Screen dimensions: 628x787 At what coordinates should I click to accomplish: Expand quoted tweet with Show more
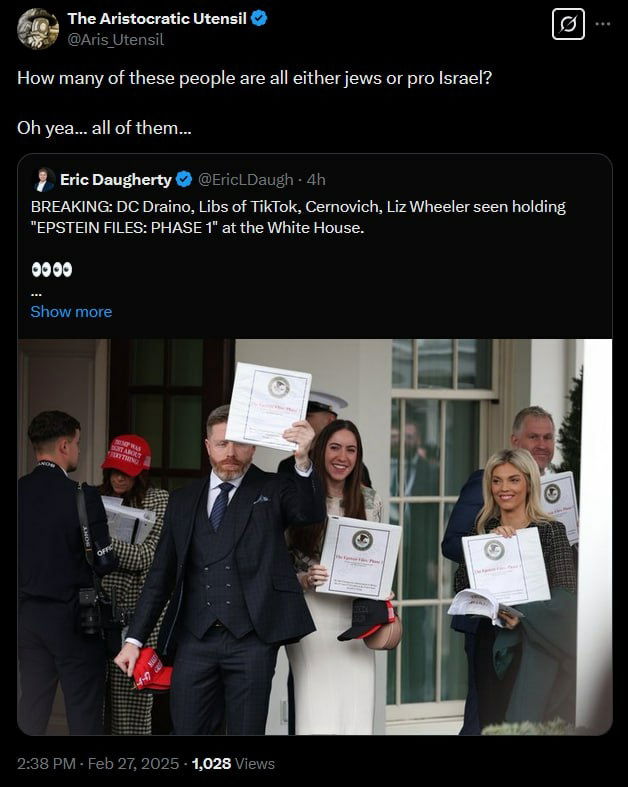[71, 312]
